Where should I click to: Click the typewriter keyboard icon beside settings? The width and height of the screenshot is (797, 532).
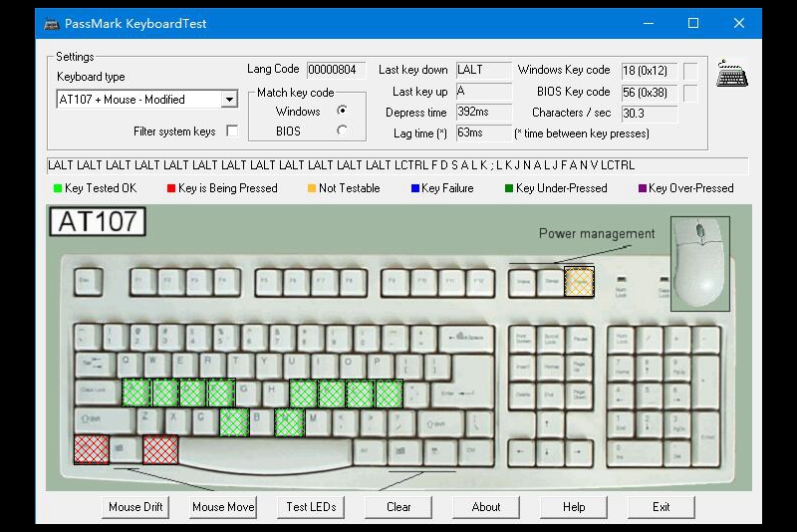[x=732, y=74]
